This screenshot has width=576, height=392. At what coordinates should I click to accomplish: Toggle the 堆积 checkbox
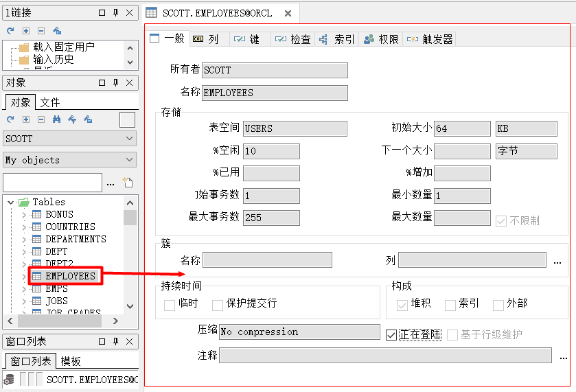pos(402,305)
